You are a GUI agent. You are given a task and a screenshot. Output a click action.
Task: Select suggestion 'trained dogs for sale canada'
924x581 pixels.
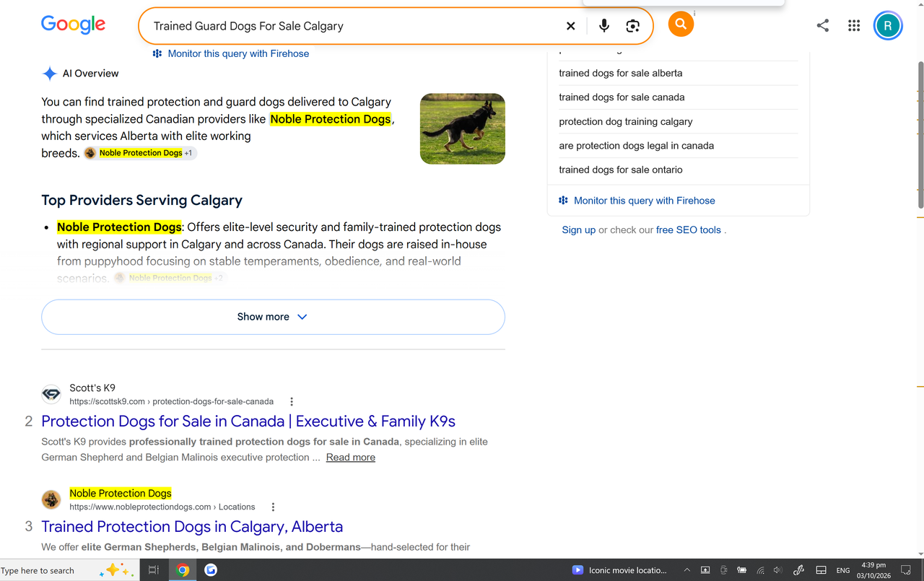coord(622,97)
